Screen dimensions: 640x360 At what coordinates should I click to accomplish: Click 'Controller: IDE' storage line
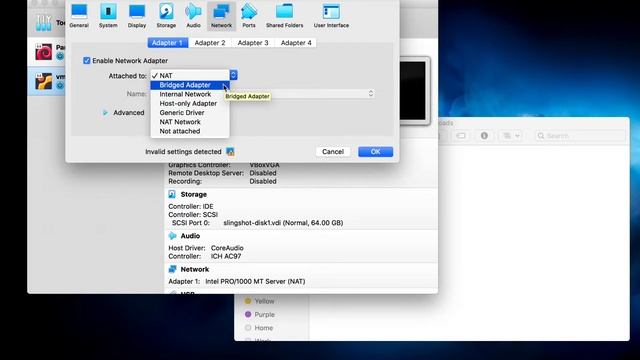coord(191,207)
